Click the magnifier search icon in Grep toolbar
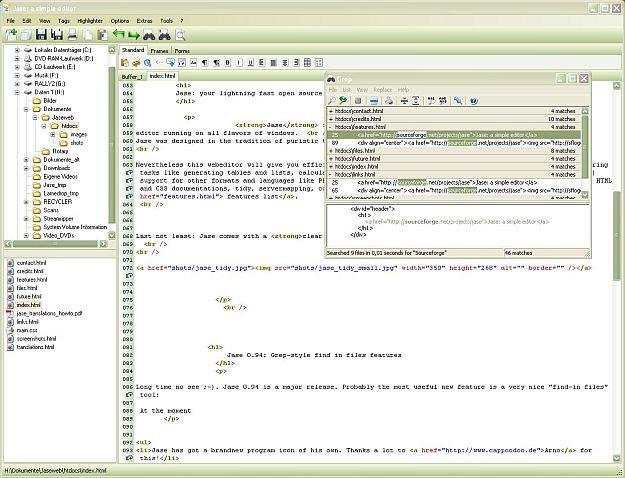The height and width of the screenshot is (478, 625). pyautogui.click(x=334, y=101)
